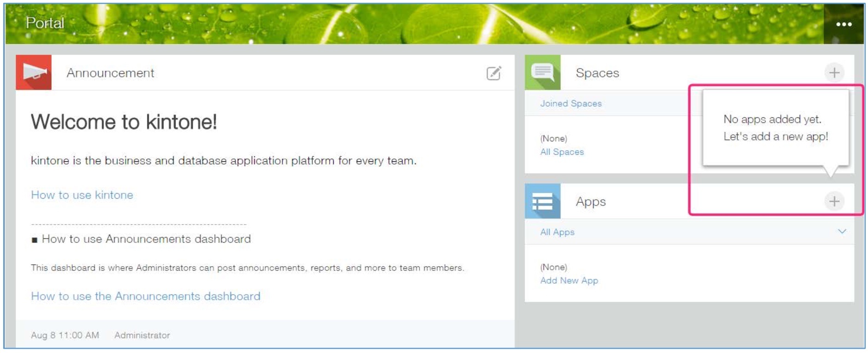This screenshot has height=353, width=868.
Task: Click the Apps section title
Action: (591, 201)
